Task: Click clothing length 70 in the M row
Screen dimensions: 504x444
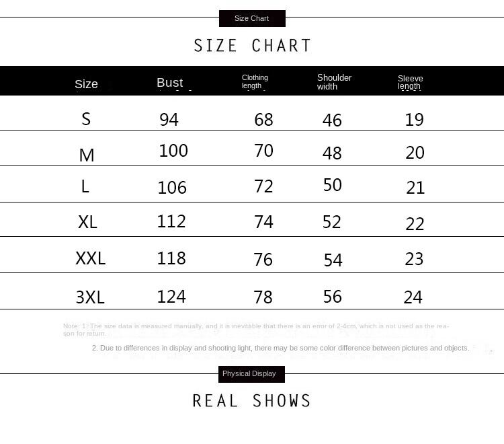Action: [263, 151]
